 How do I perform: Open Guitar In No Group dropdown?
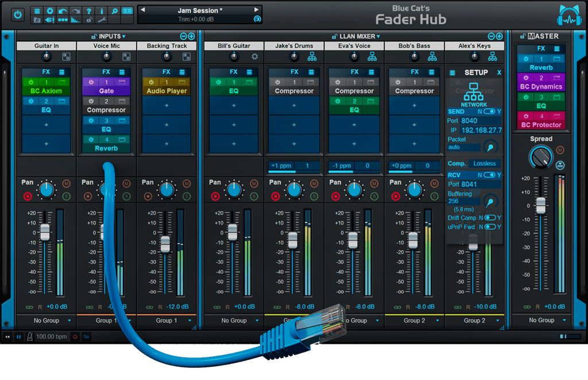[x=47, y=320]
